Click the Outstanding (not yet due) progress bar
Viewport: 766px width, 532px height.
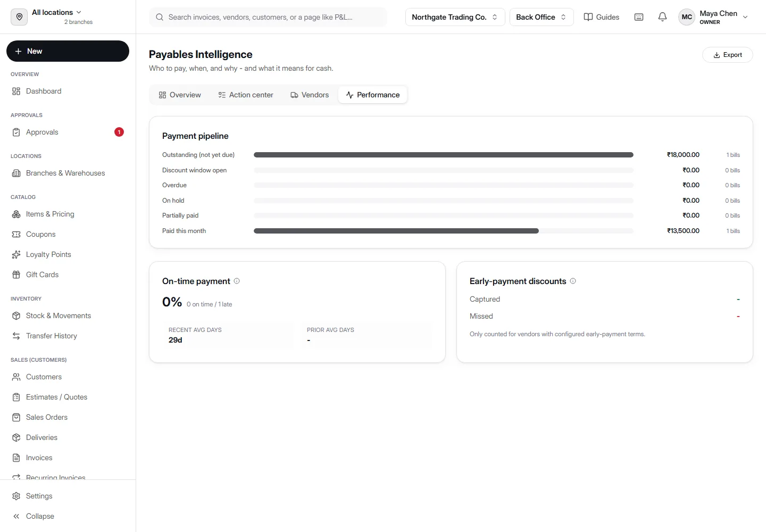pyautogui.click(x=444, y=155)
